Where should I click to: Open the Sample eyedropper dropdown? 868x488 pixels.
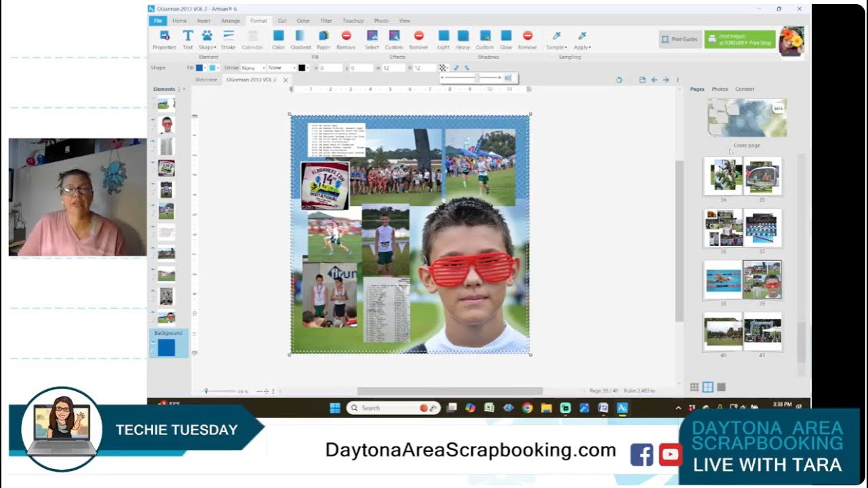click(x=556, y=39)
